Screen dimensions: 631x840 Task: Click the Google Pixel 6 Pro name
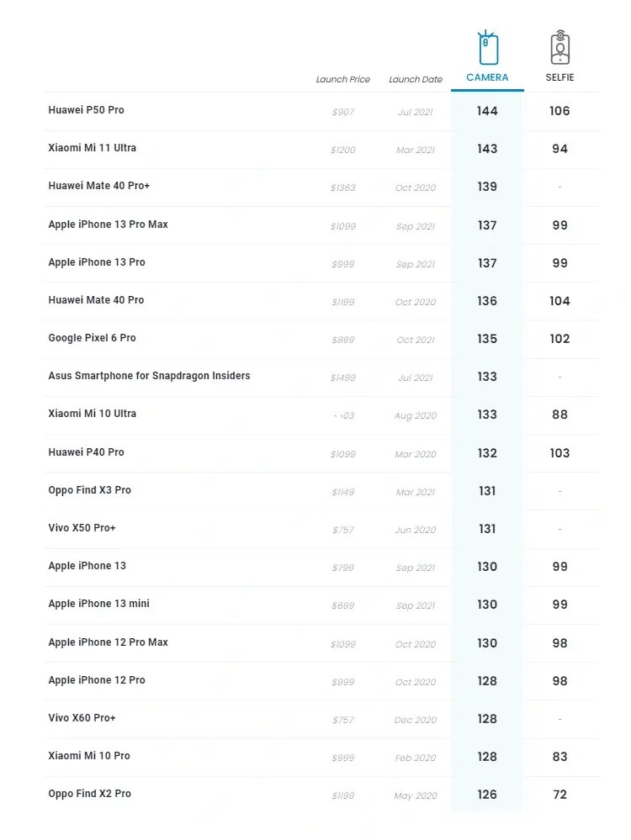coord(92,338)
